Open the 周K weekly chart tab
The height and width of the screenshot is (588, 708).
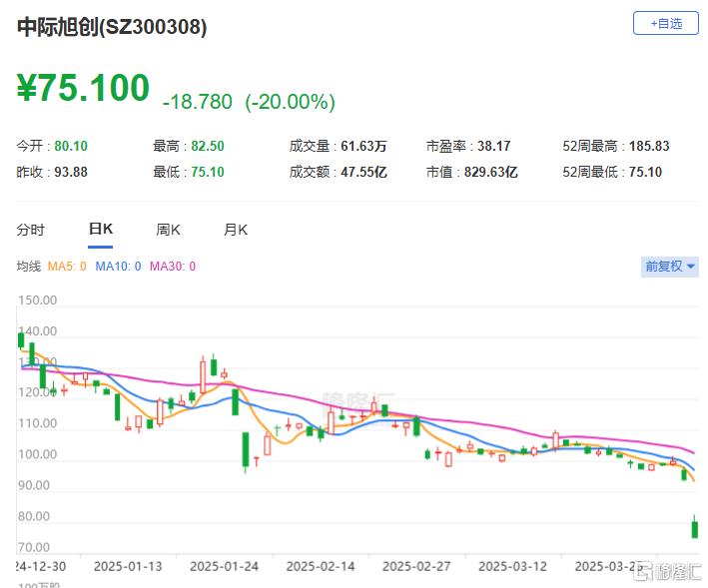tap(168, 230)
